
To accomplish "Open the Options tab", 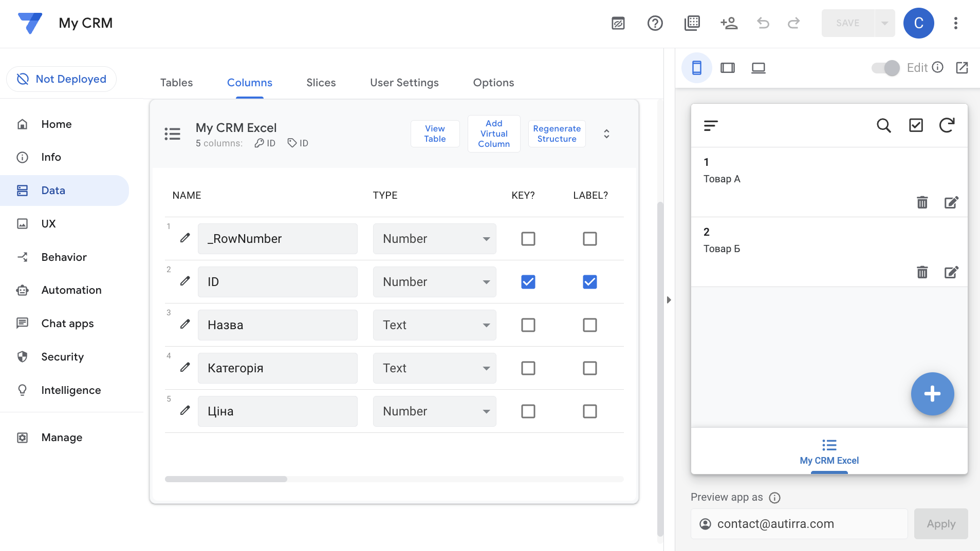I will [x=493, y=83].
